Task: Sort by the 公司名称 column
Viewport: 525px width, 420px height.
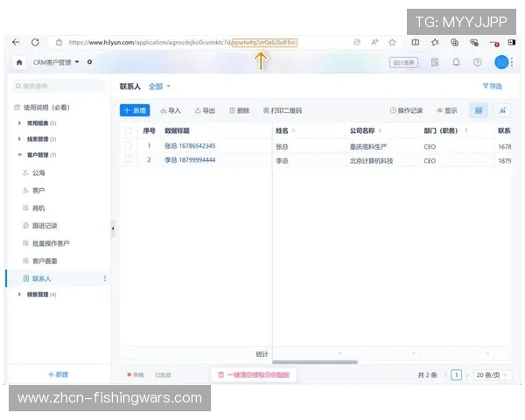Action: pos(380,130)
